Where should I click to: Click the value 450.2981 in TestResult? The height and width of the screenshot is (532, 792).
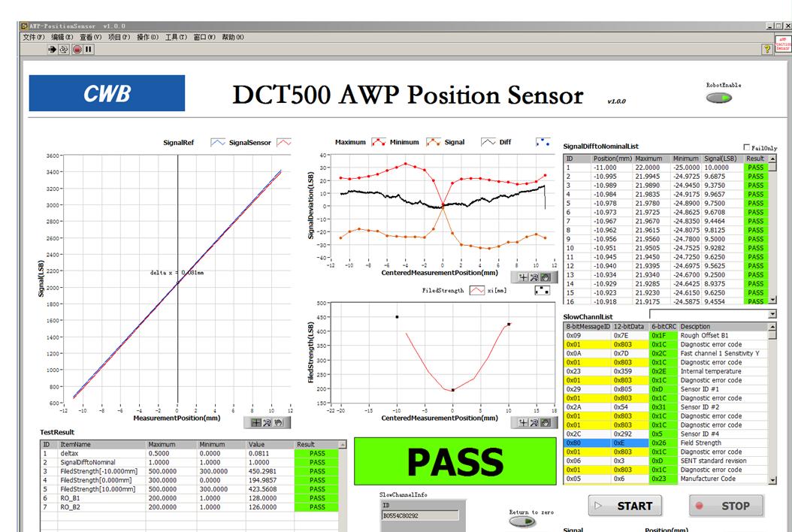click(263, 471)
